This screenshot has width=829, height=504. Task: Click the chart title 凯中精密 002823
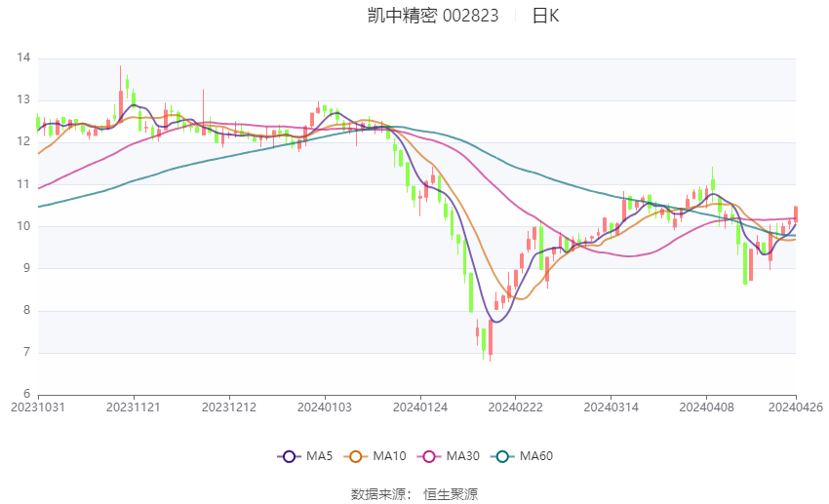(x=433, y=16)
